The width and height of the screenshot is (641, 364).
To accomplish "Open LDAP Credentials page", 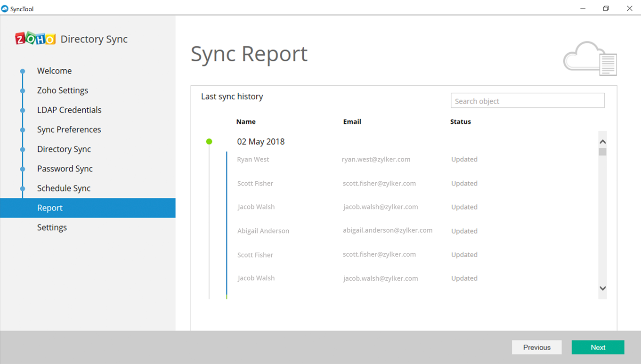I will 69,110.
